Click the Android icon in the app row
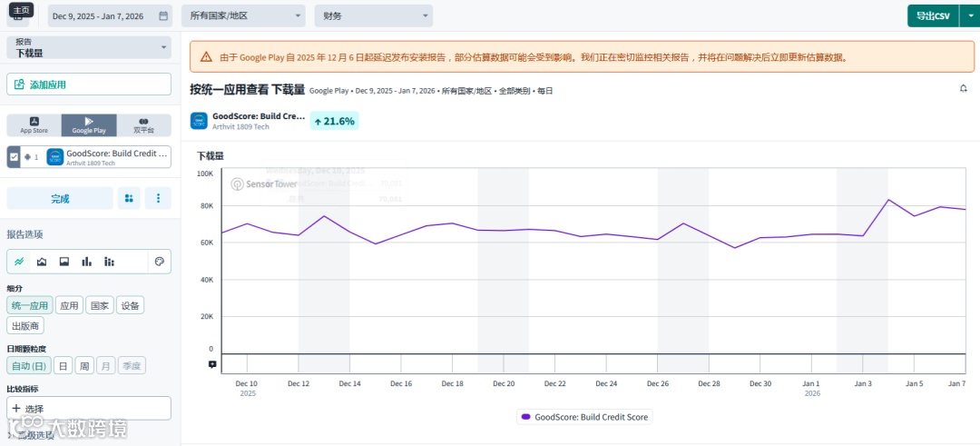The width and height of the screenshot is (980, 446). point(27,157)
